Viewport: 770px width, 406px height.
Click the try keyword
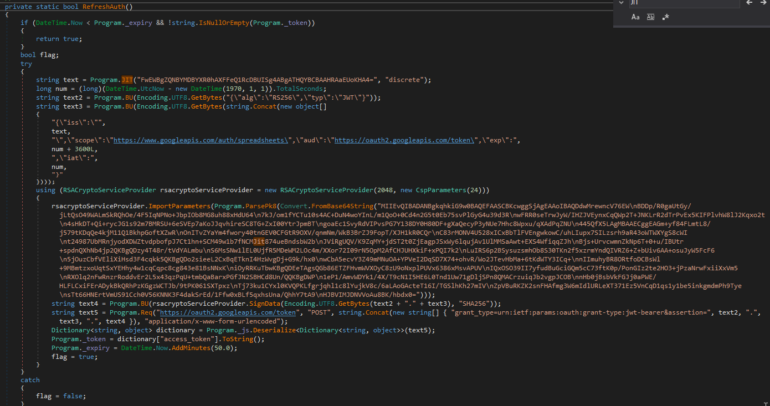[26, 64]
